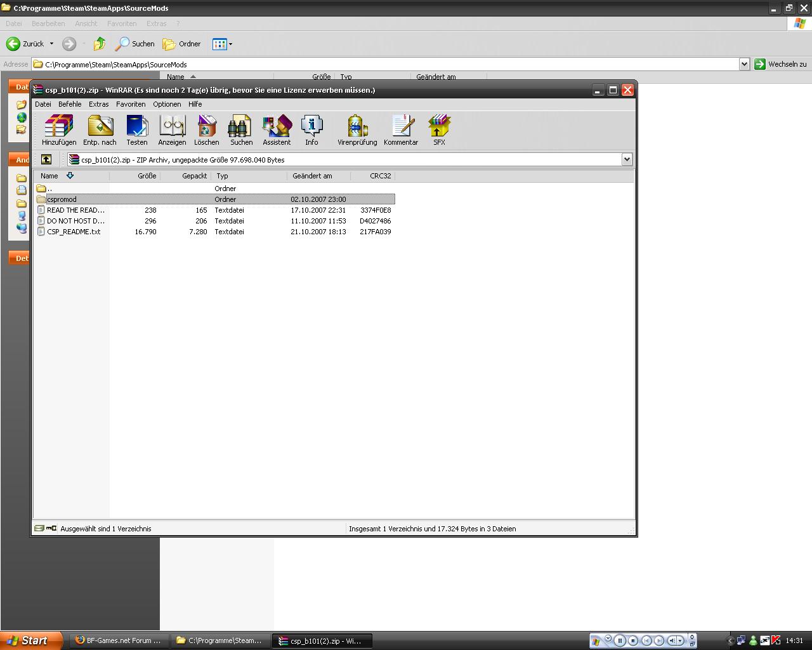Open the Anzeigen view tool
Image resolution: width=812 pixels, height=650 pixels.
click(x=172, y=130)
